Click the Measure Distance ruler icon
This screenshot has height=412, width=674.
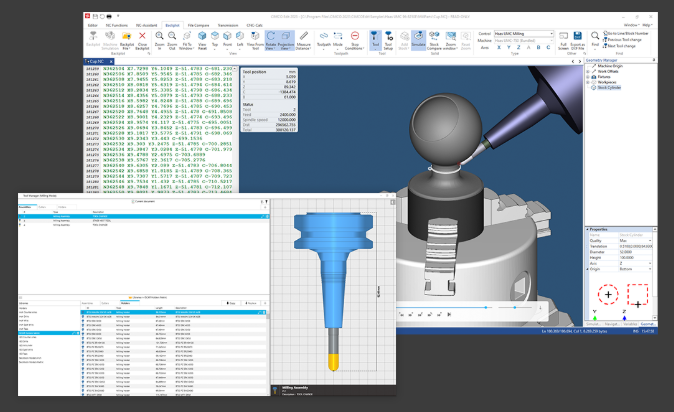coord(303,36)
